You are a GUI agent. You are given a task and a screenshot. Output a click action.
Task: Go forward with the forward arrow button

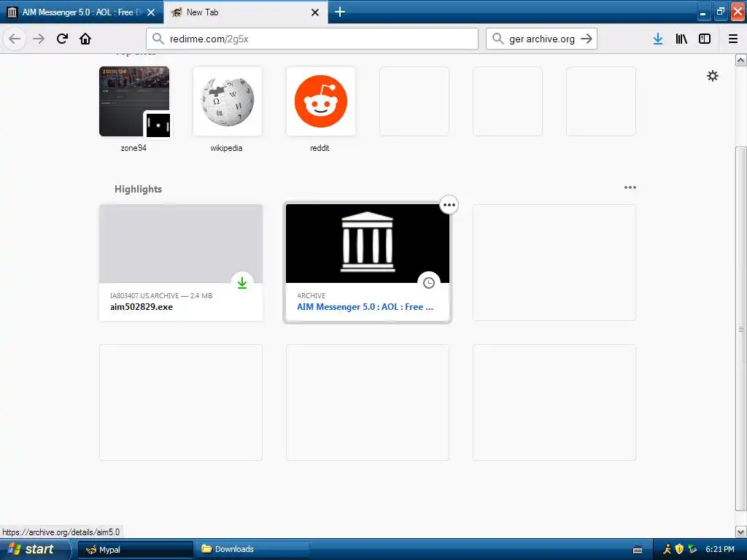point(39,39)
